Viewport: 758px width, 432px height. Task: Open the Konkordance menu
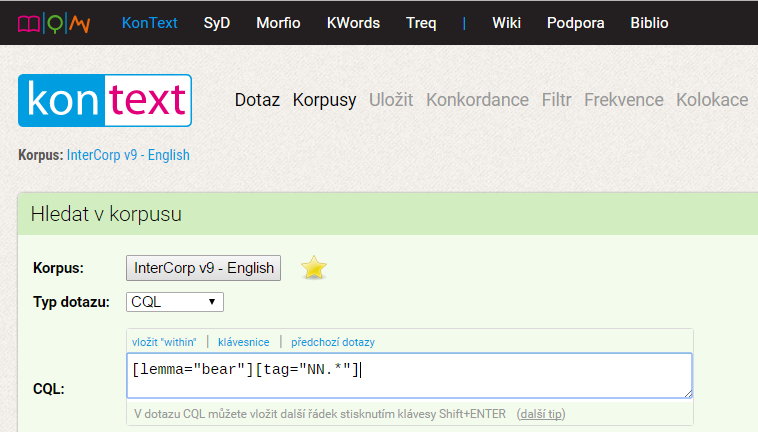coord(477,100)
